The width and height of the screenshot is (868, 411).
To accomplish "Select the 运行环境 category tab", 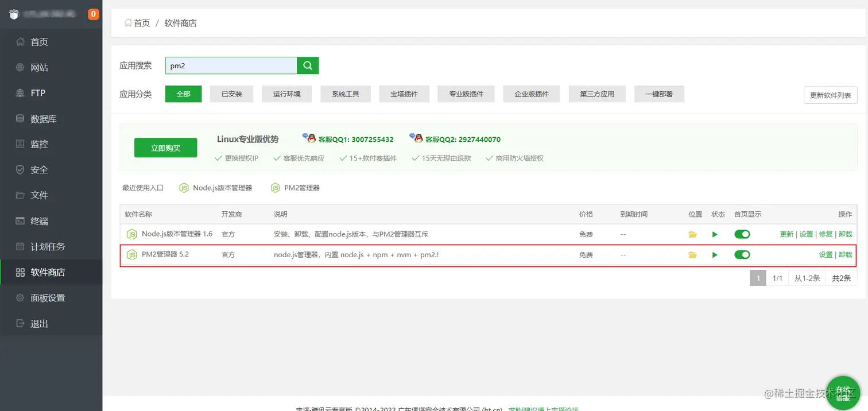I will pos(287,94).
